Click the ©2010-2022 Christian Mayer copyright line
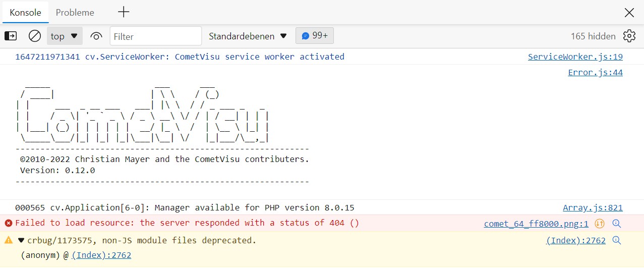Image resolution: width=644 pixels, height=268 pixels. tap(164, 159)
